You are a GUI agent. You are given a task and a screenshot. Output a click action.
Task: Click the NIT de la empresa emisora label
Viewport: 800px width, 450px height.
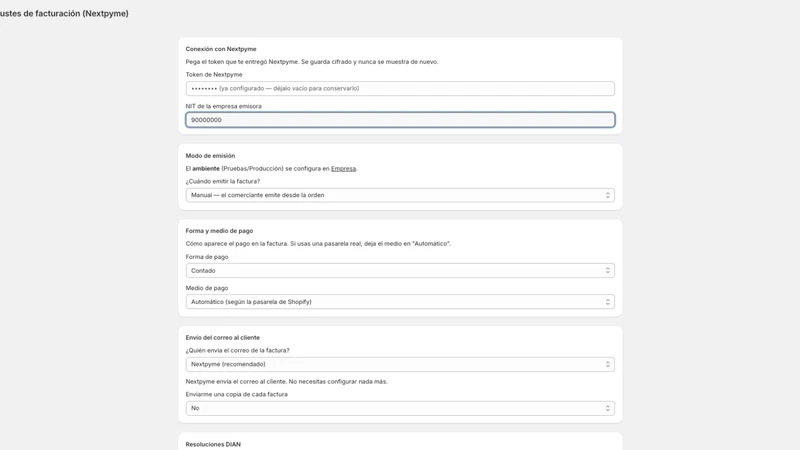[x=223, y=106]
